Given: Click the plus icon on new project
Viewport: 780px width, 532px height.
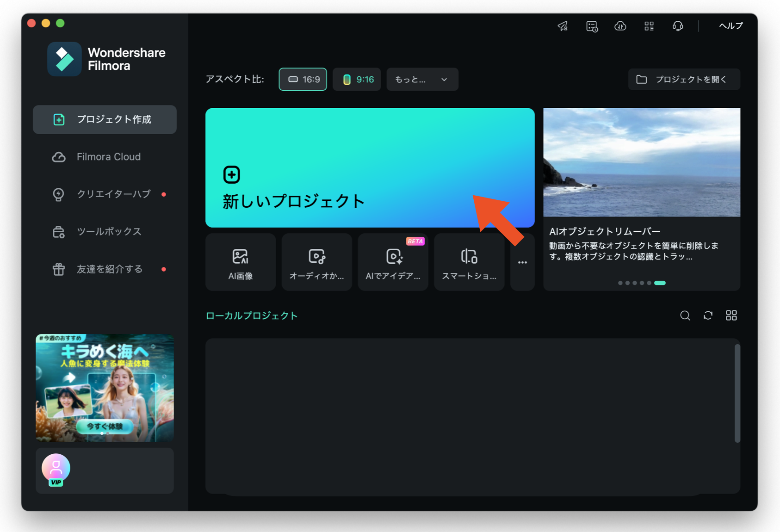Looking at the screenshot, I should (x=232, y=175).
